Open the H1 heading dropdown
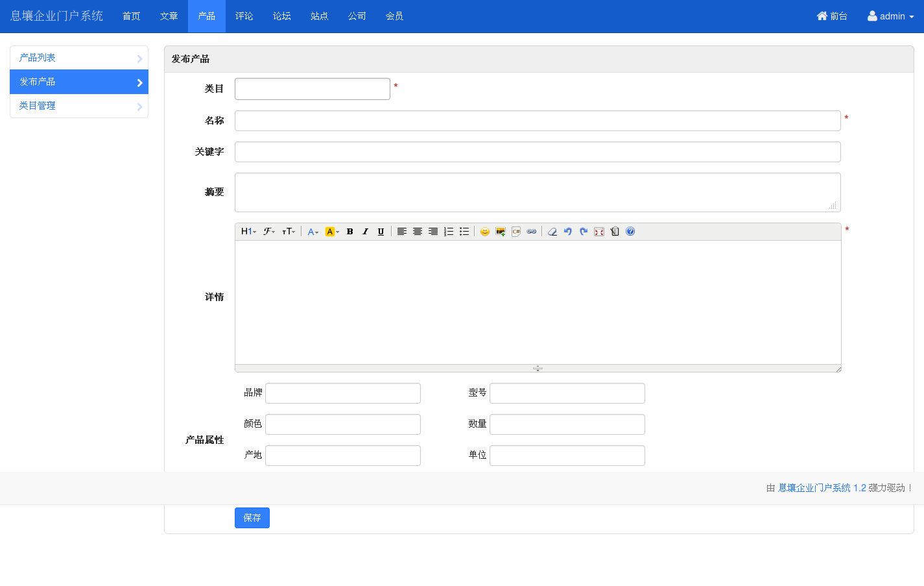The width and height of the screenshot is (924, 586). pos(248,232)
